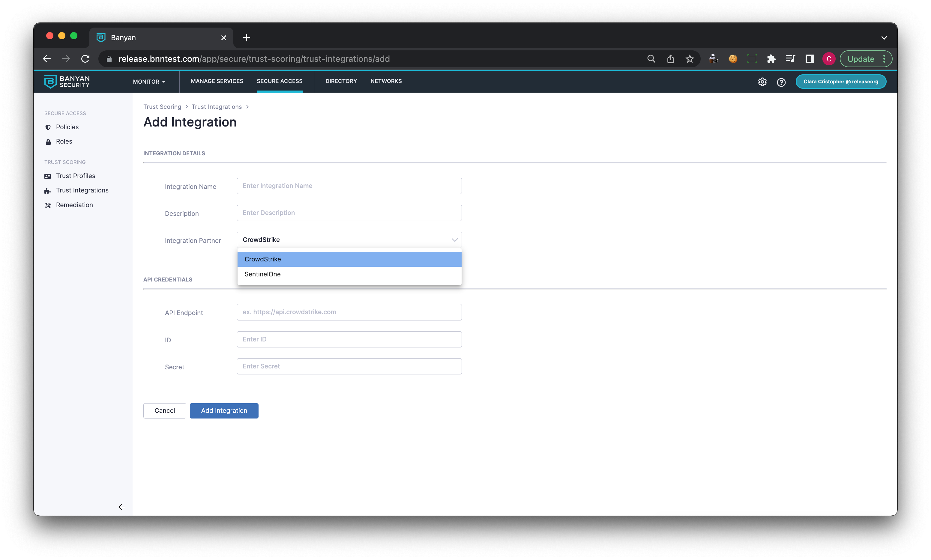
Task: Focus the API Endpoint field
Action: 349,312
